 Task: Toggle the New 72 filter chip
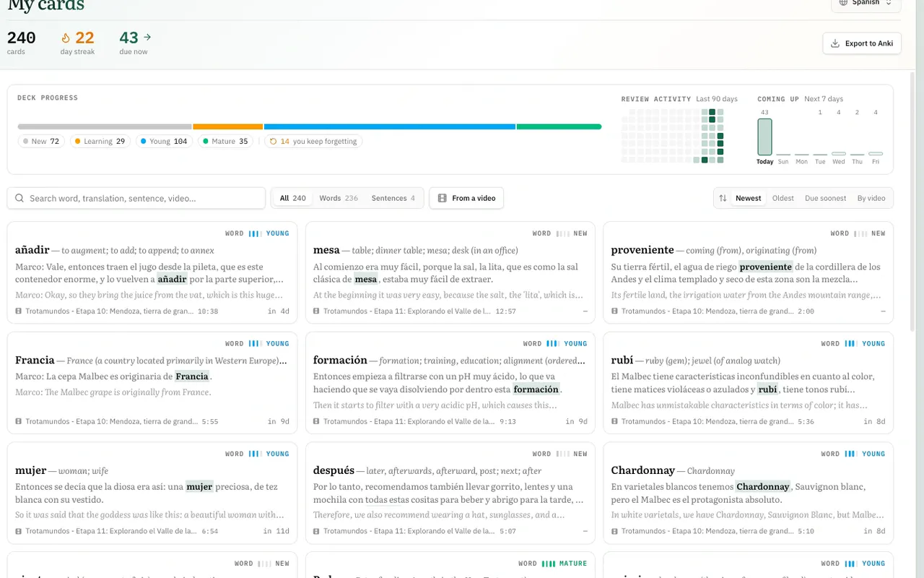(41, 142)
